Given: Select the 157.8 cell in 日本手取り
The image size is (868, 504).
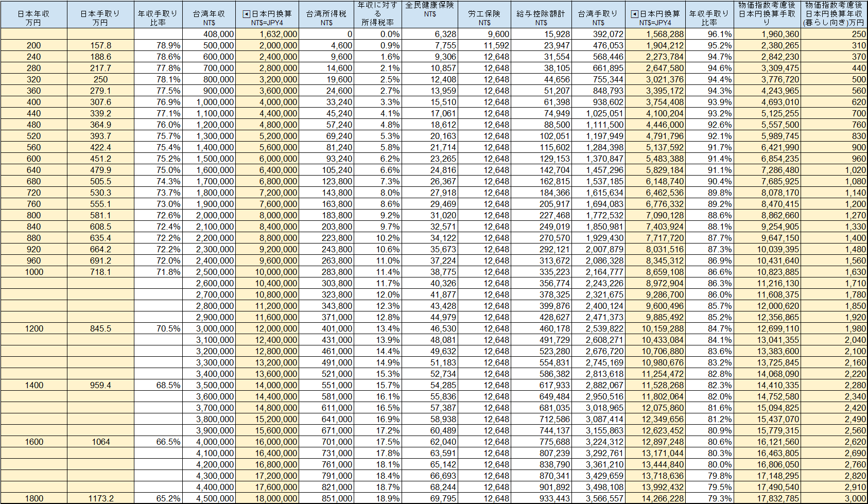Looking at the screenshot, I should tap(100, 45).
